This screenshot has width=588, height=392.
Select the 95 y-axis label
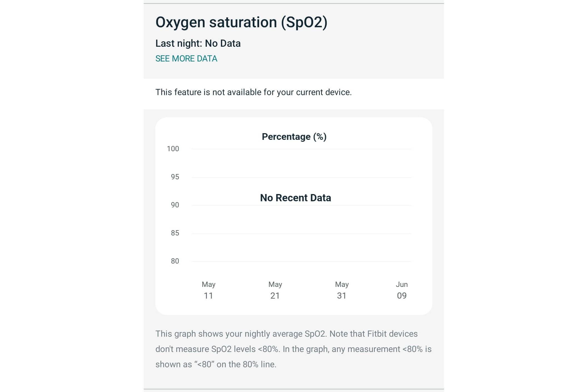tap(175, 177)
